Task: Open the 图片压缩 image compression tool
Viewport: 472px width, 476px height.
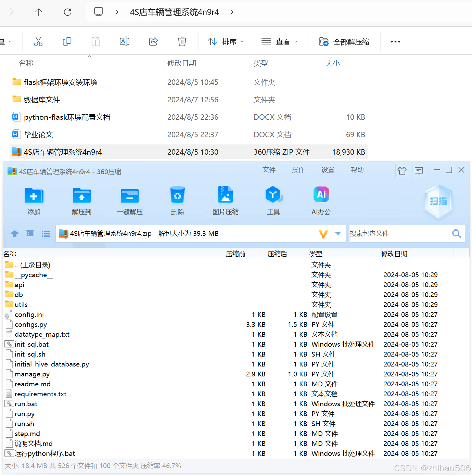Action: (225, 201)
